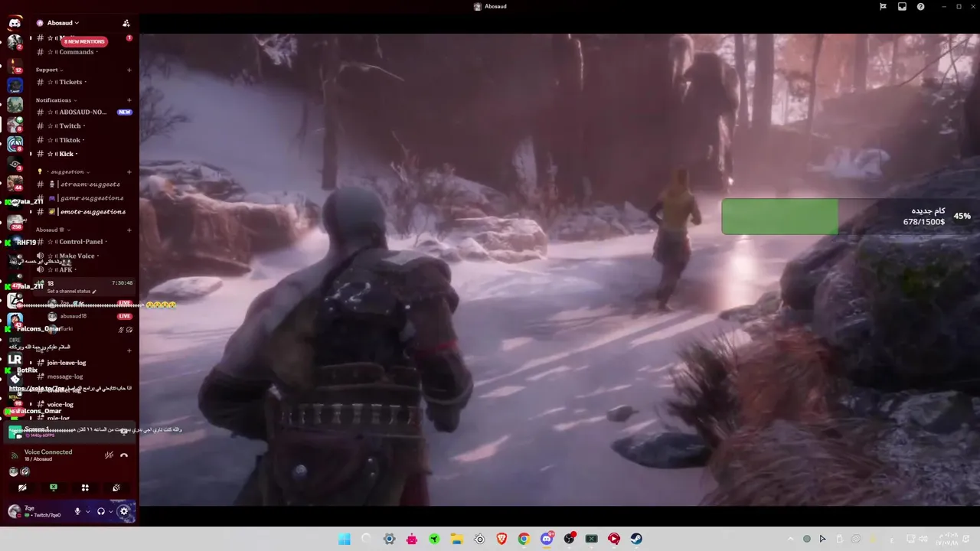980x551 pixels.
Task: Jump to 8 New Mentions
Action: coord(84,41)
